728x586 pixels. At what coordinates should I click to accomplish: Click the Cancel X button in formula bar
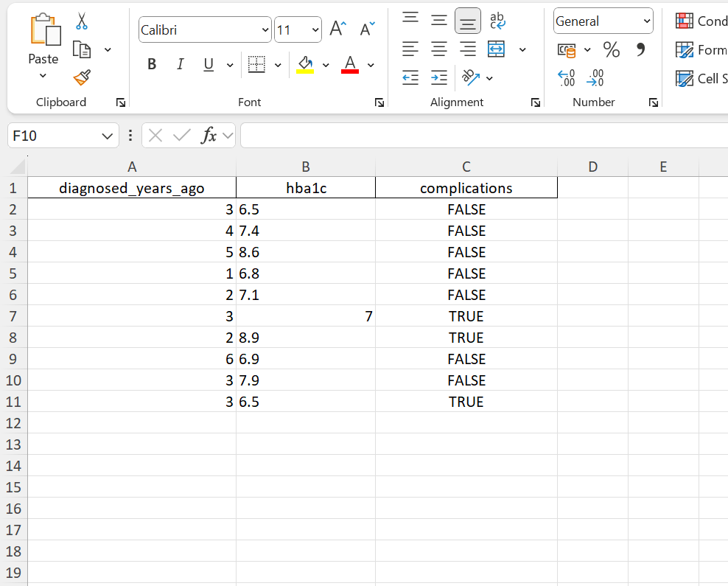click(155, 136)
